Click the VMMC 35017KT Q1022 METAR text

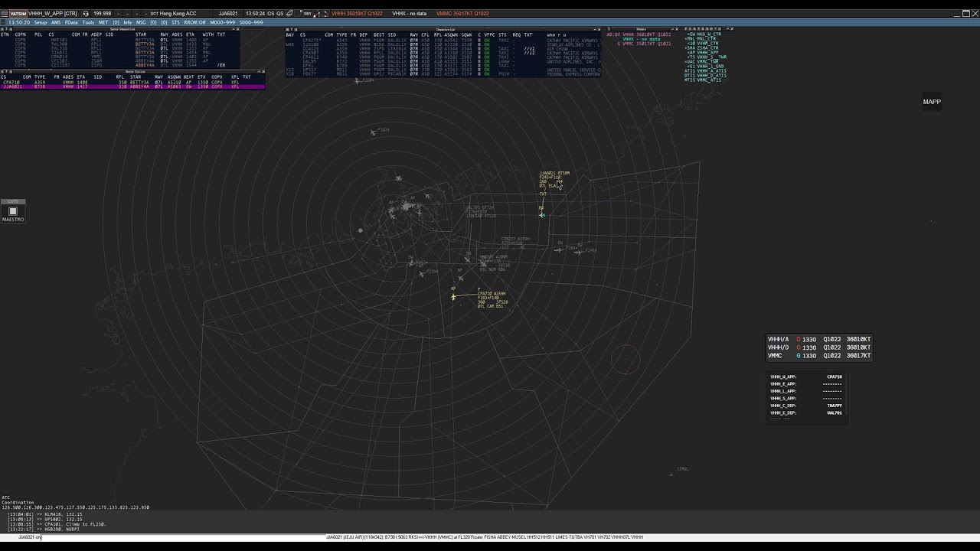pyautogui.click(x=462, y=14)
